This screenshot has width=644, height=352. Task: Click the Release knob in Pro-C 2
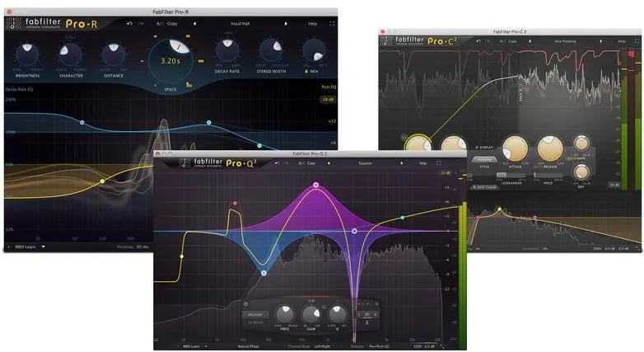click(x=550, y=148)
